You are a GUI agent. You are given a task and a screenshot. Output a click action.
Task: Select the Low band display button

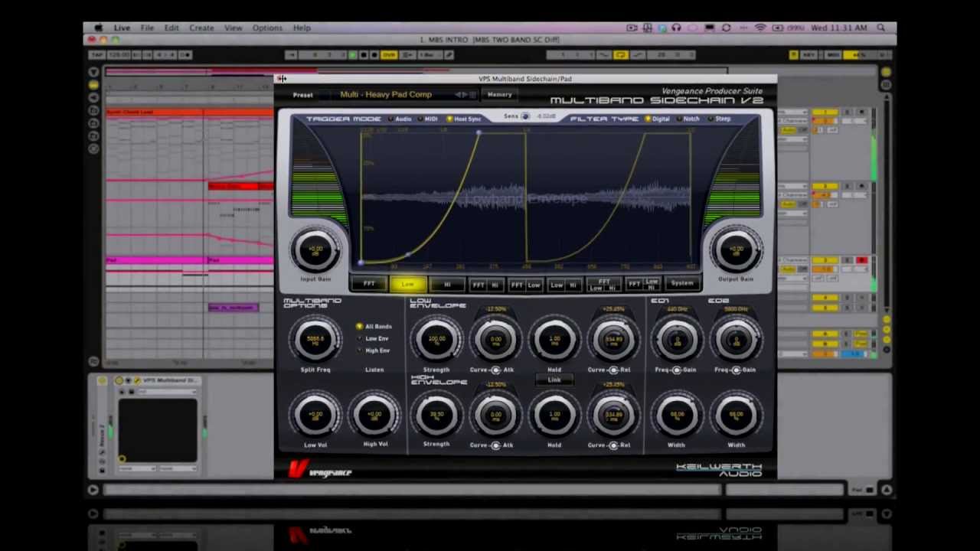[x=407, y=285]
